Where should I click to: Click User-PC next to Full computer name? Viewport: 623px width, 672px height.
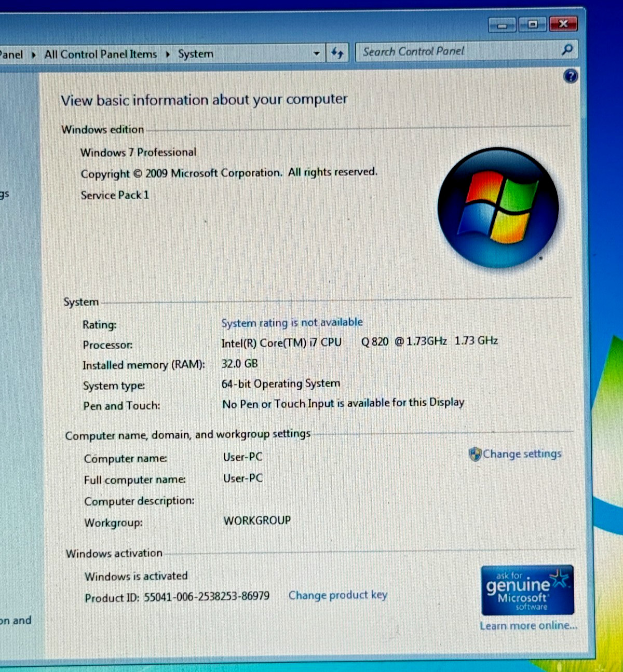pos(243,478)
